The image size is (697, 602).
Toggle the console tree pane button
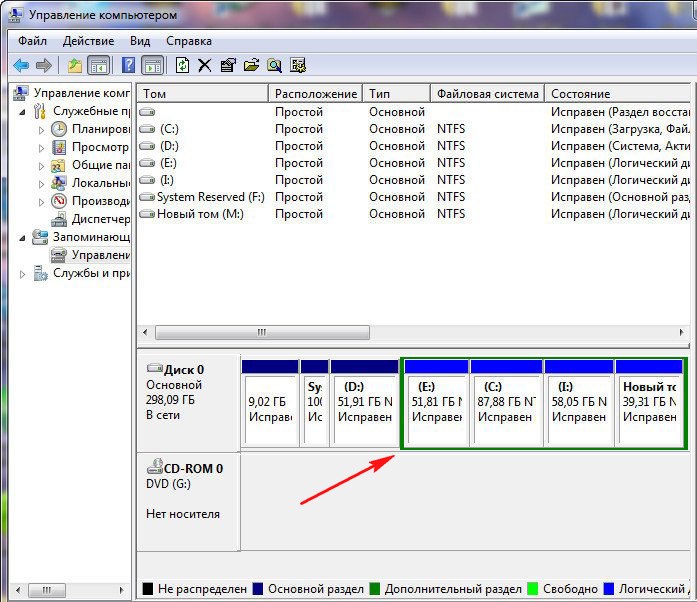coord(98,66)
